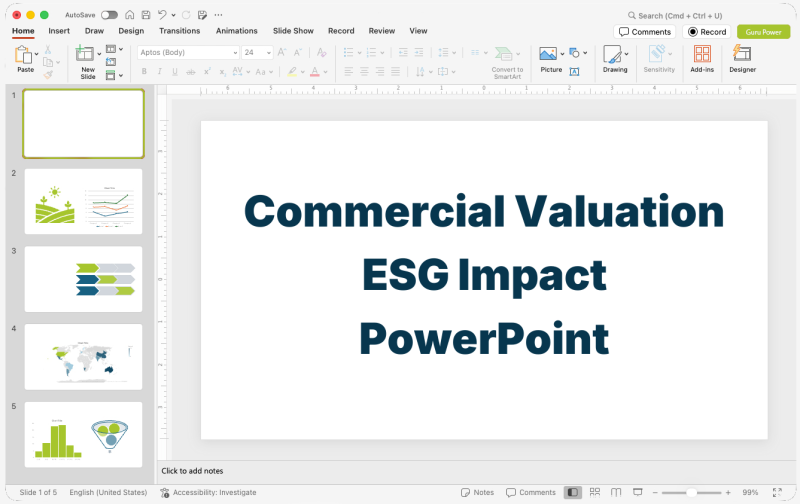Switch to Reading view
Viewport: 800px width, 504px height.
click(x=616, y=492)
